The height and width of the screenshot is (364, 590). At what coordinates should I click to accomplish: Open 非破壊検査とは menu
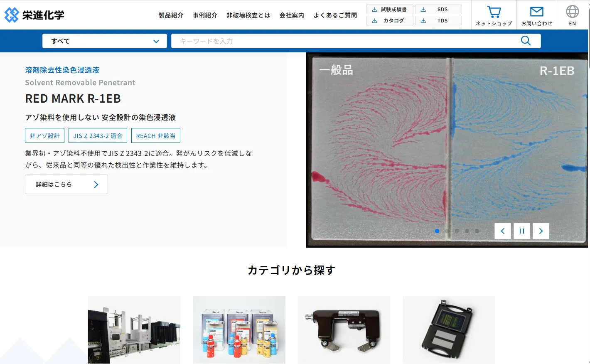tap(248, 15)
